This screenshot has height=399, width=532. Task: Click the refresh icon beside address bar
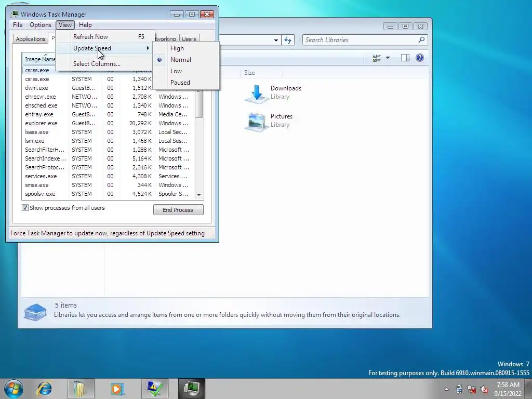point(288,41)
